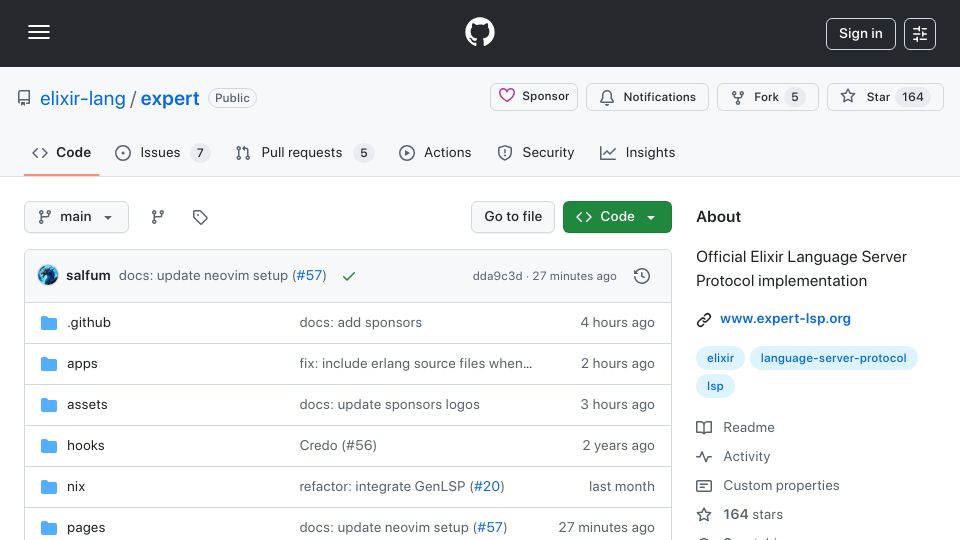Open the #20 pull request link

(x=487, y=487)
